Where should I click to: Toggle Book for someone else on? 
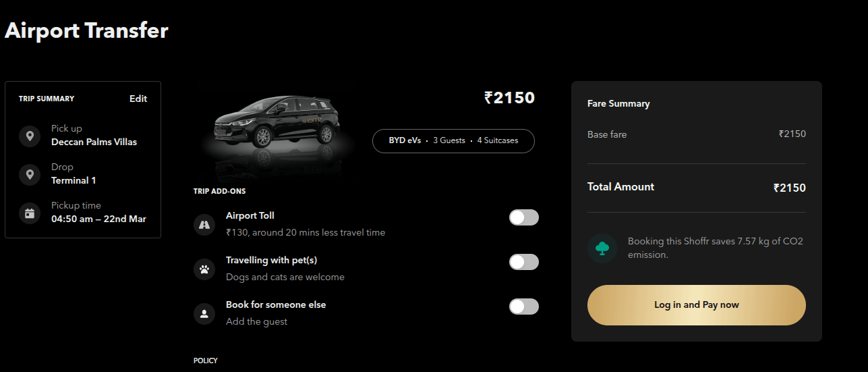[x=524, y=307]
